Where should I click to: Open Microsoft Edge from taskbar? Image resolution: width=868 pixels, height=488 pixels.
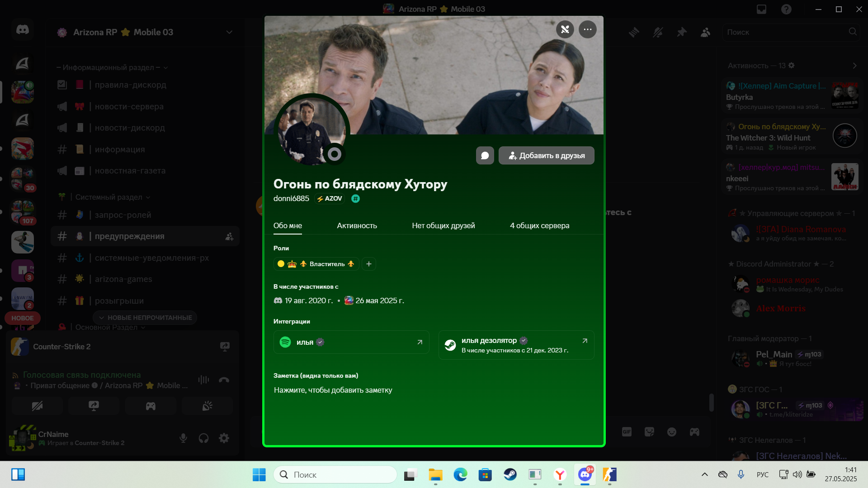460,474
